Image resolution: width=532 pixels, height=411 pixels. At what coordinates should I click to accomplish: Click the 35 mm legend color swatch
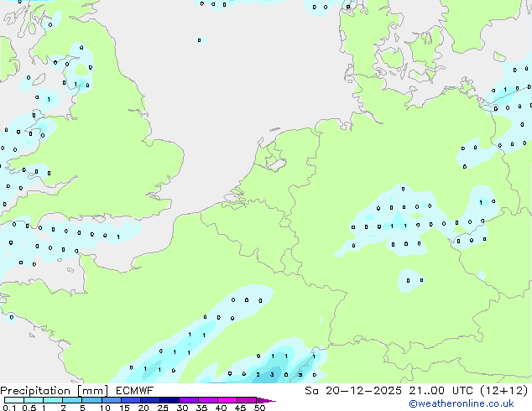point(207,400)
